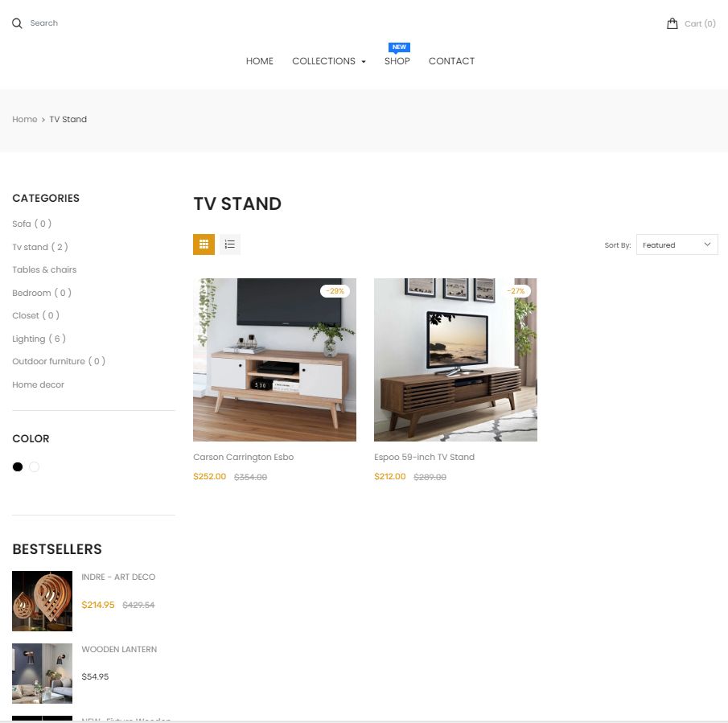The width and height of the screenshot is (728, 723).
Task: Open Carson Carrington Esbo product image
Action: [274, 359]
